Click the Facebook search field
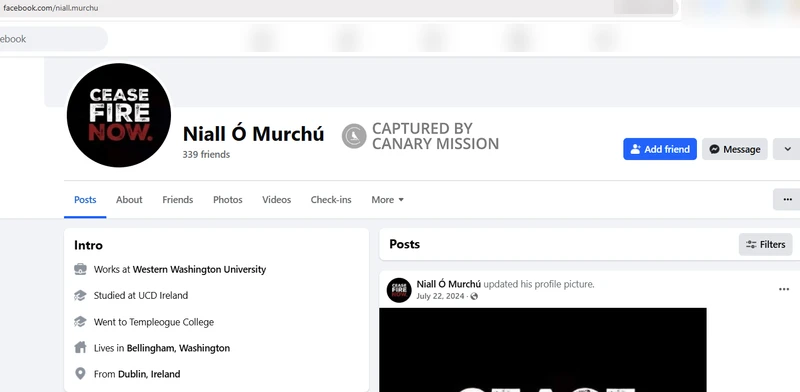800x392 pixels. (x=54, y=39)
